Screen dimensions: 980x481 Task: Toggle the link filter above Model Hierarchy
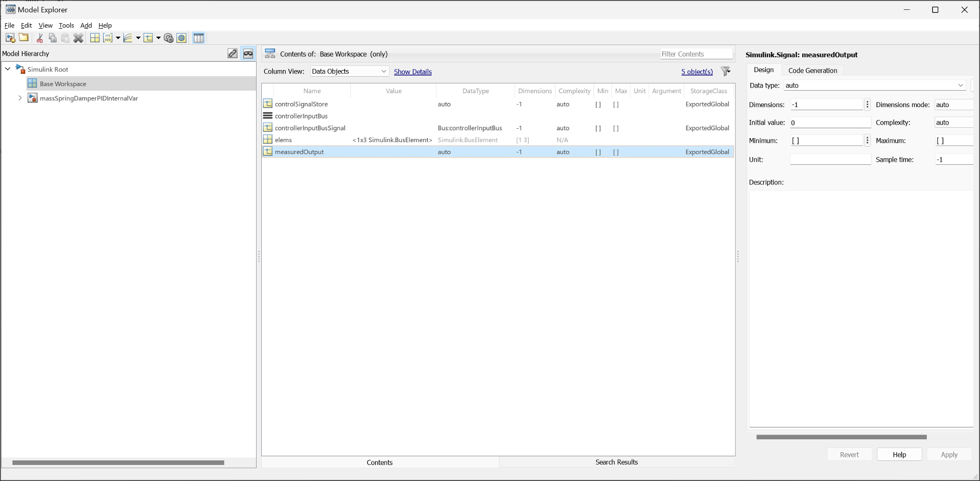[x=232, y=53]
